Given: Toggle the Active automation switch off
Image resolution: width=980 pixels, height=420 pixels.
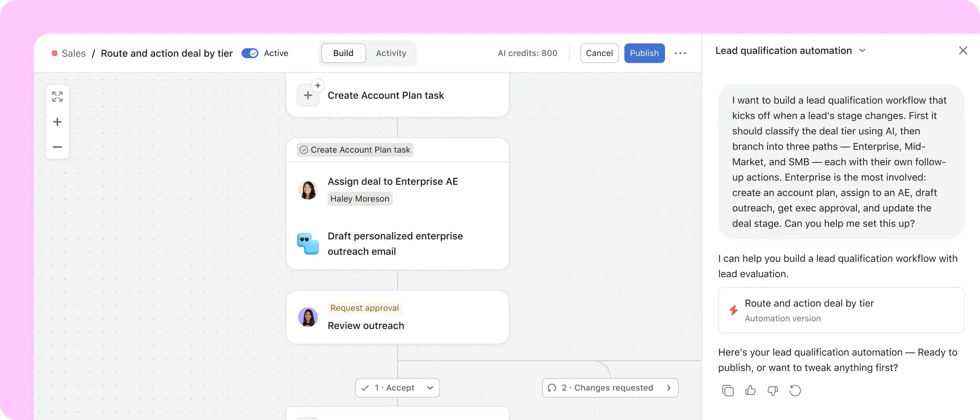Looking at the screenshot, I should [250, 53].
